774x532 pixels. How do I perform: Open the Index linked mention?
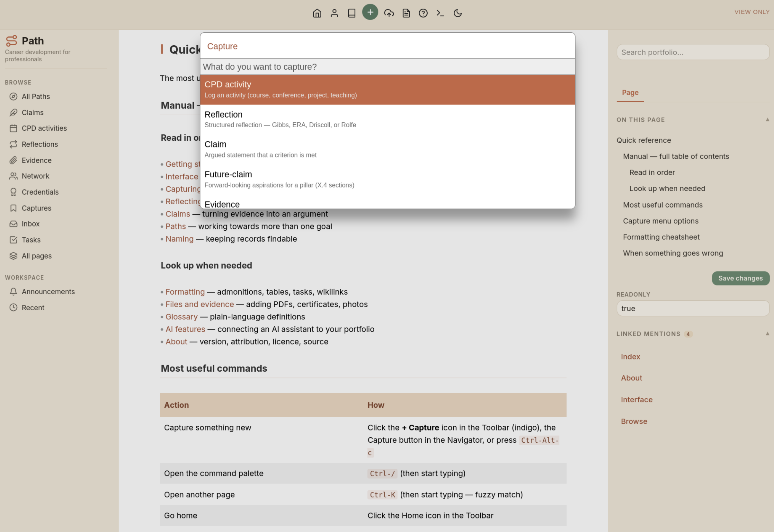(x=630, y=357)
